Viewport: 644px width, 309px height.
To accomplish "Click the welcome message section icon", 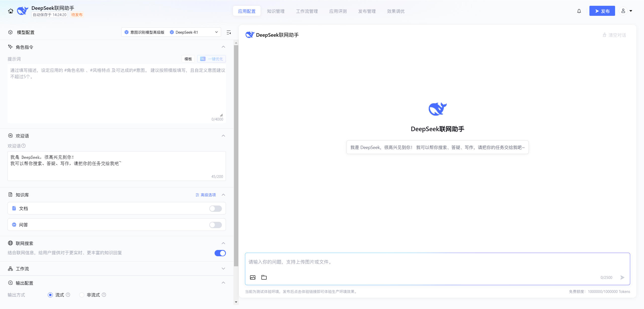I will click(10, 136).
